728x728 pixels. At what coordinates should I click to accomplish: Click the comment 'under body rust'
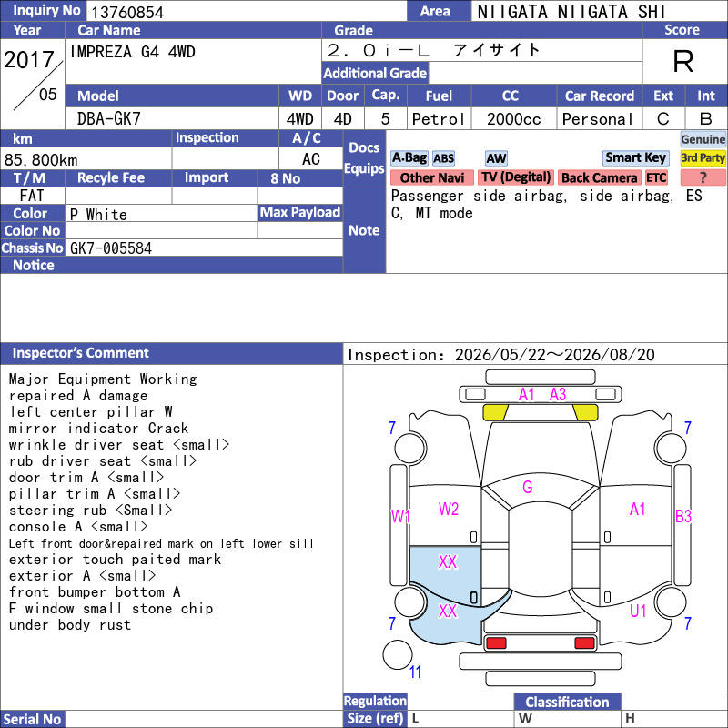point(70,625)
